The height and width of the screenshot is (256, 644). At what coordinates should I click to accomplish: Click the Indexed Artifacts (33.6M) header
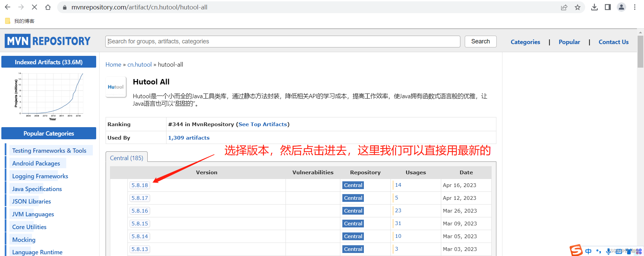tap(49, 62)
